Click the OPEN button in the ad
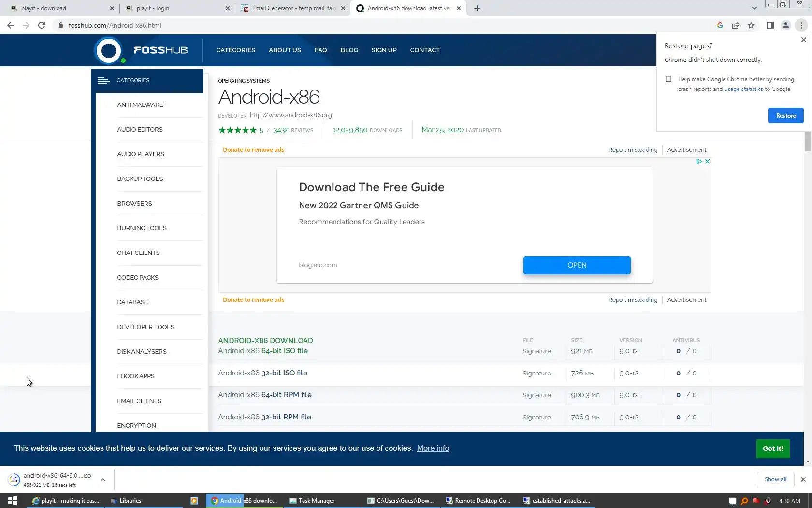The height and width of the screenshot is (508, 812). point(577,265)
